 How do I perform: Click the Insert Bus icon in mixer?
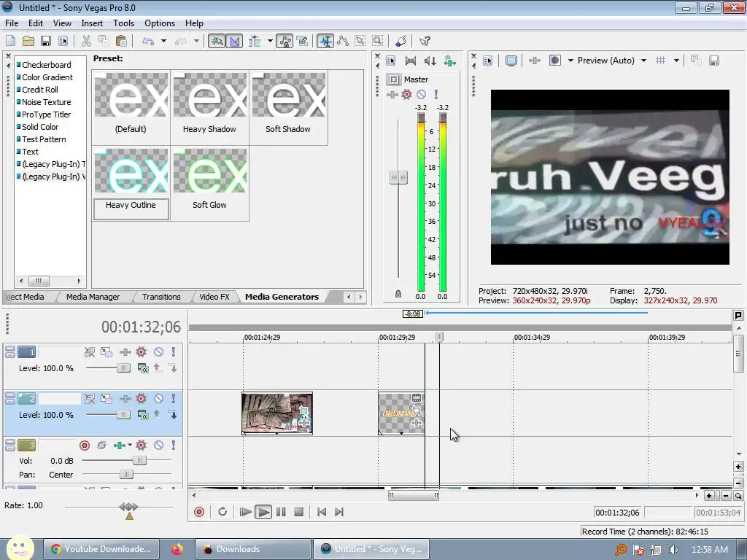(x=449, y=61)
